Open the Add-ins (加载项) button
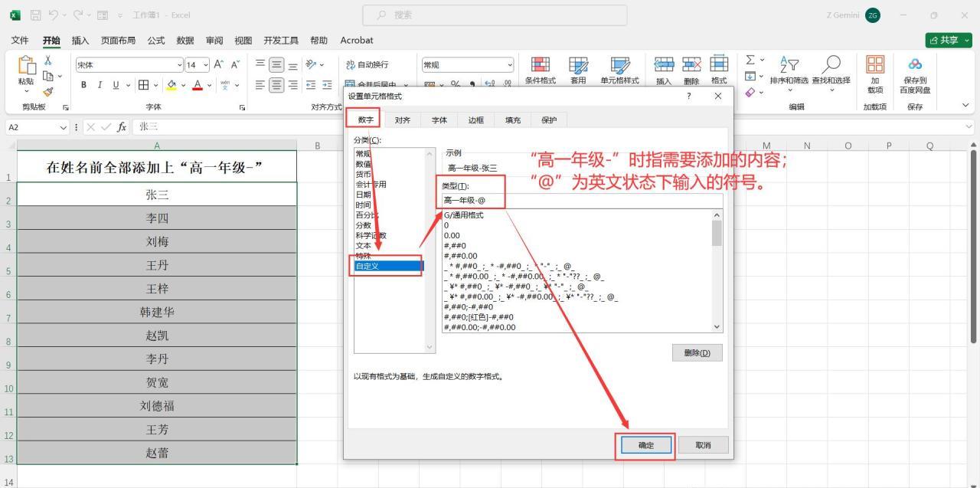The height and width of the screenshot is (488, 980). coord(874,74)
